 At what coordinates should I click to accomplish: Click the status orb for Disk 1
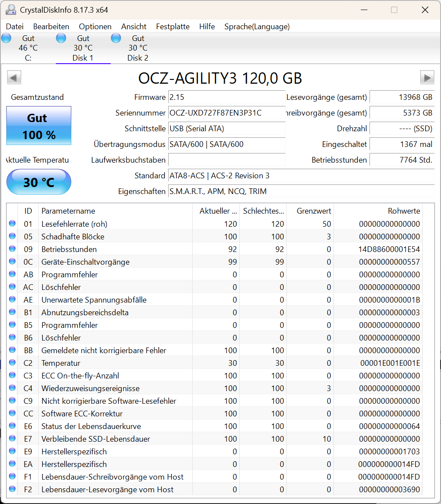(x=61, y=38)
